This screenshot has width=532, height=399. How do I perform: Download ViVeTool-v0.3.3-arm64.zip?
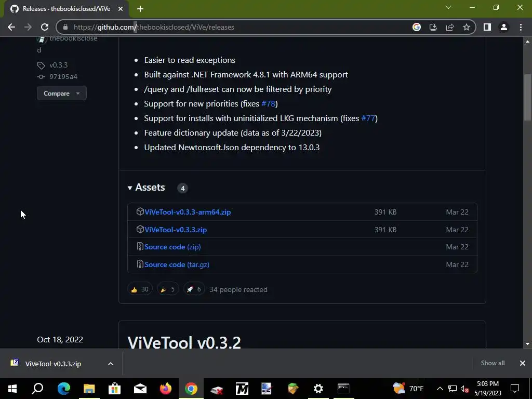click(187, 212)
